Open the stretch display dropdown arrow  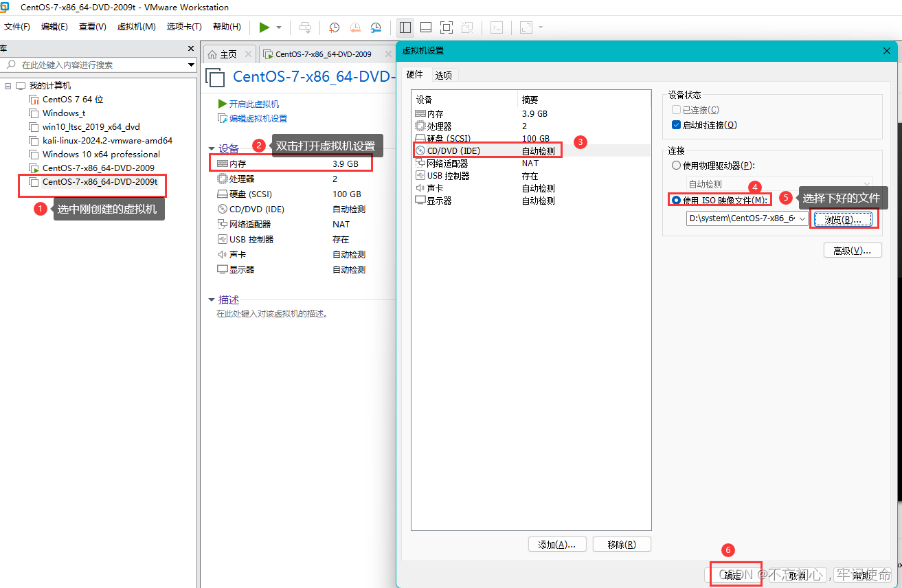[541, 27]
